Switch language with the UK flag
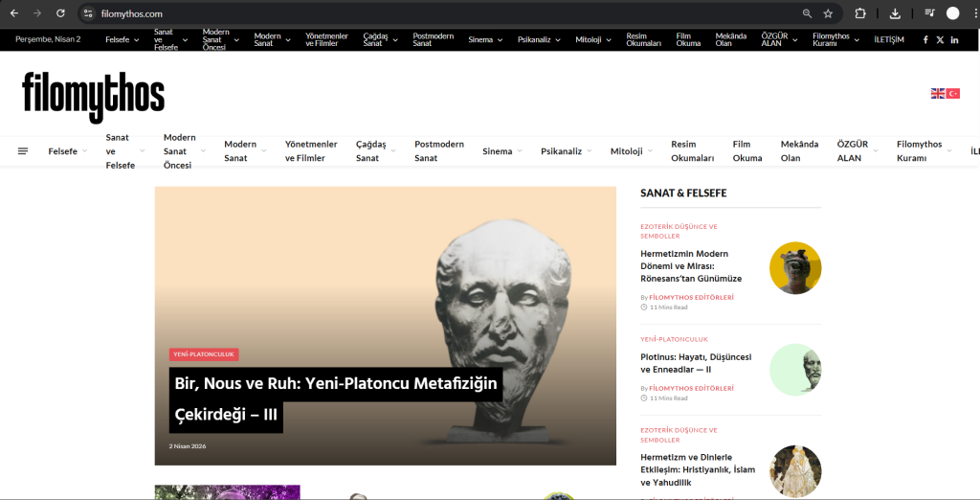The image size is (980, 500). point(938,93)
